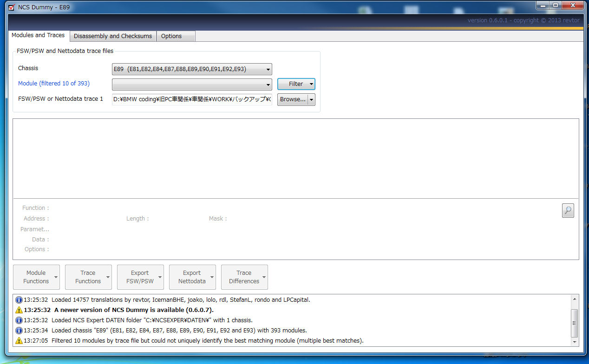This screenshot has width=589, height=364.
Task: Click the info icon on DATEN folder log line
Action: 19,320
